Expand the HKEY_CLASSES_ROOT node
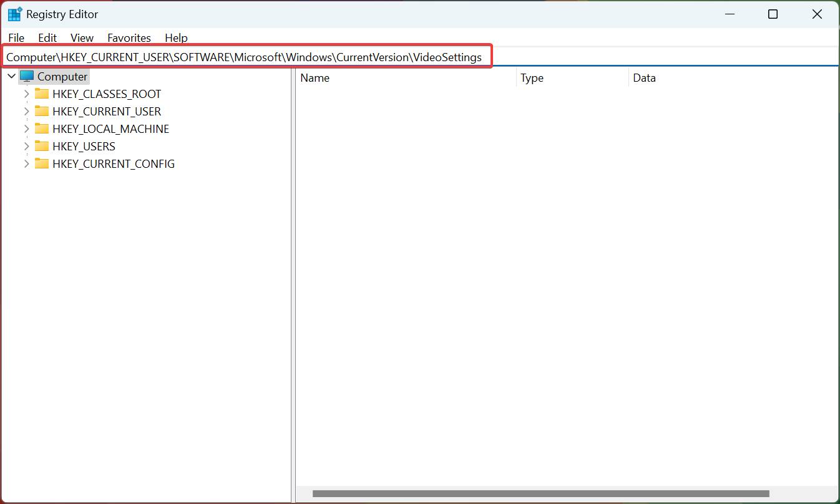Viewport: 840px width, 504px height. point(26,94)
